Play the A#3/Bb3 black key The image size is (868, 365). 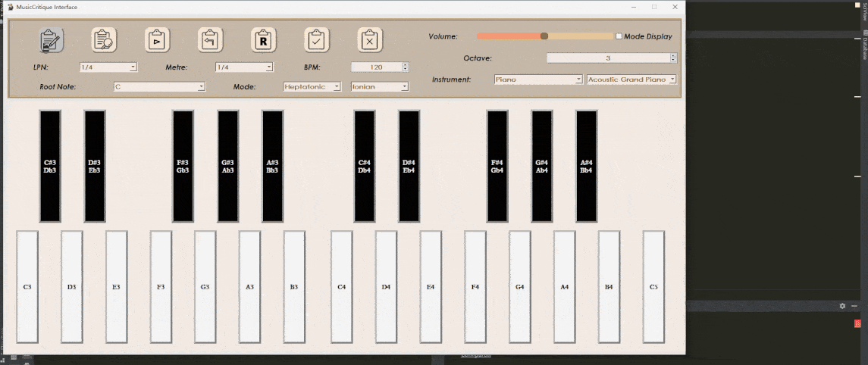click(x=272, y=167)
